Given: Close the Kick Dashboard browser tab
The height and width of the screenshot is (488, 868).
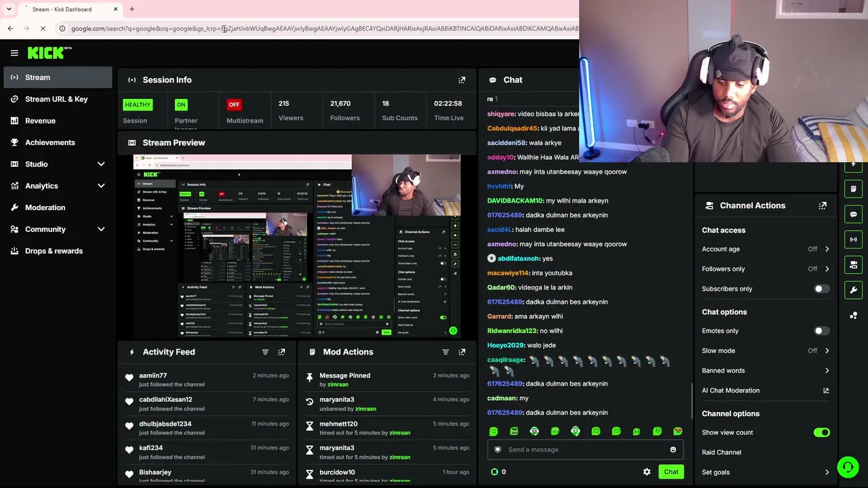Looking at the screenshot, I should click(115, 9).
